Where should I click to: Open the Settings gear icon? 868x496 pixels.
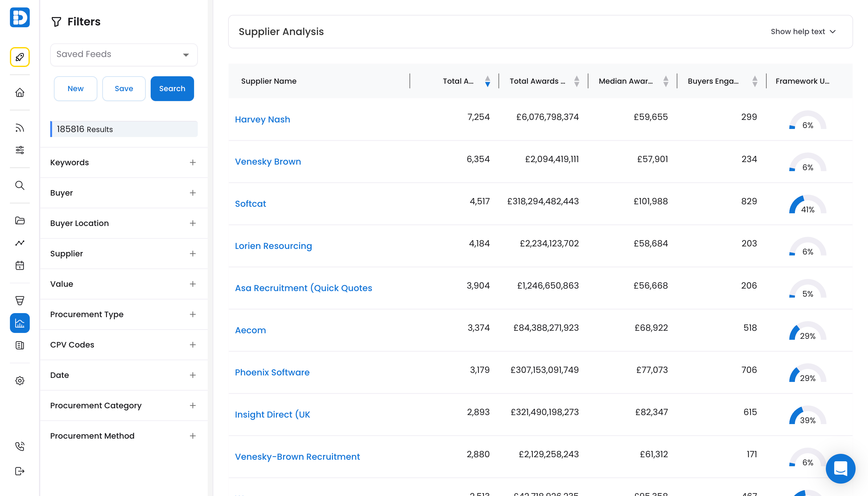20,380
